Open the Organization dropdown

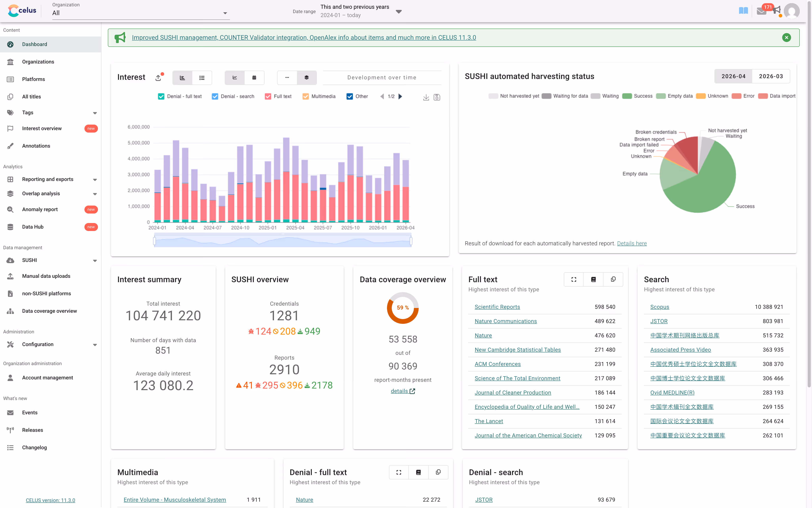click(141, 13)
